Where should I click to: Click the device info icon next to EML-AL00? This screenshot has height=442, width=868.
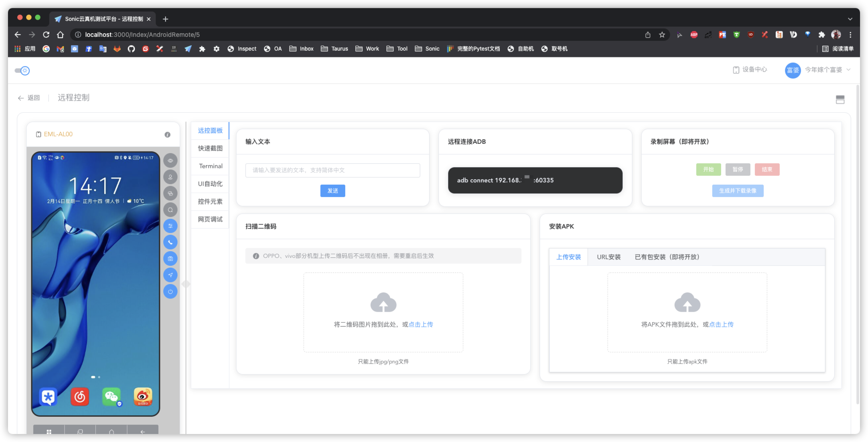[168, 134]
